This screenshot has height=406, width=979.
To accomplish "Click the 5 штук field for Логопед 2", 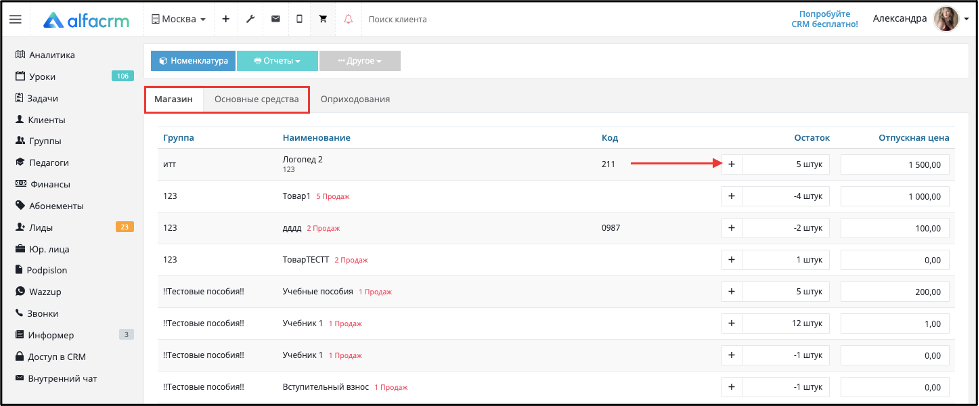I will 786,165.
